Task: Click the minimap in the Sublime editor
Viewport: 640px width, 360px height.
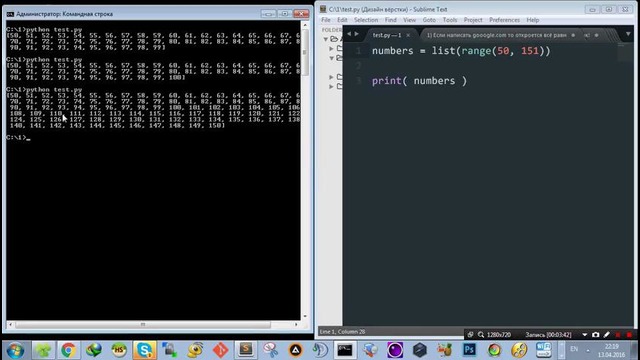Action: [x=625, y=52]
